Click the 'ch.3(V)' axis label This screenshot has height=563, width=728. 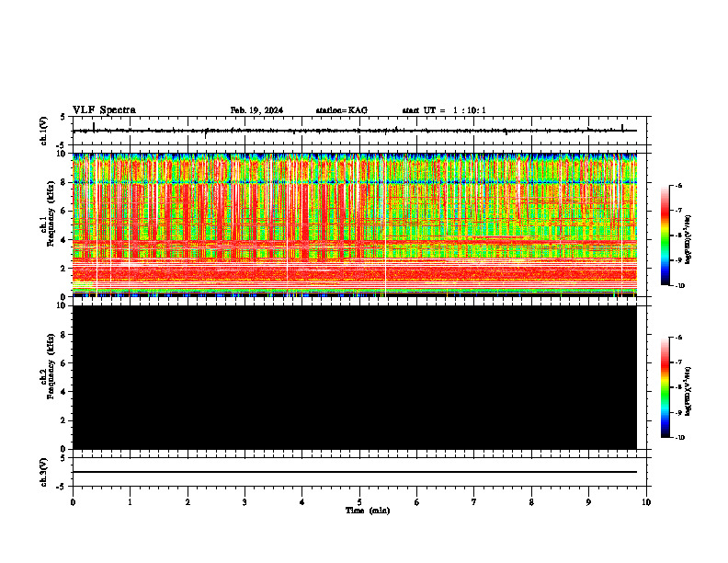[44, 473]
